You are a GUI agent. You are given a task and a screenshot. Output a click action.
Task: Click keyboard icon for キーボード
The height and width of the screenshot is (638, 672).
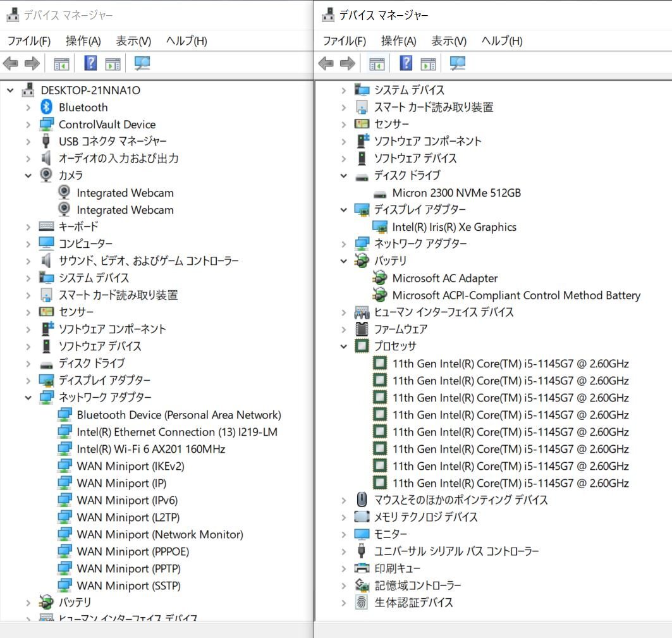(x=46, y=226)
